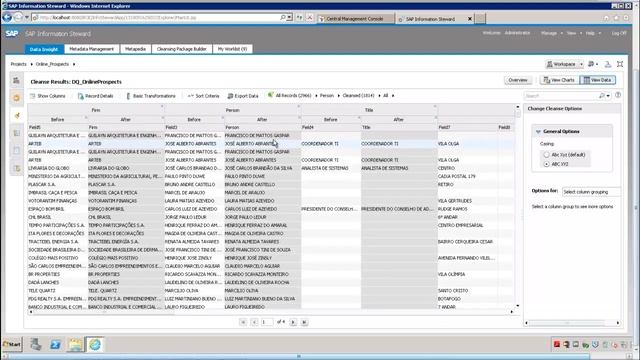The height and width of the screenshot is (360, 640).
Task: Click the View Data button
Action: 597,80
